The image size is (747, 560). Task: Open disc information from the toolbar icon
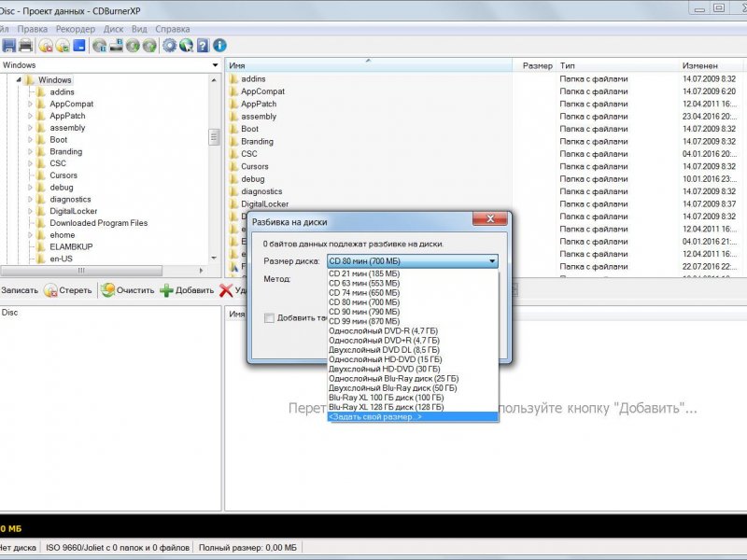pos(99,46)
